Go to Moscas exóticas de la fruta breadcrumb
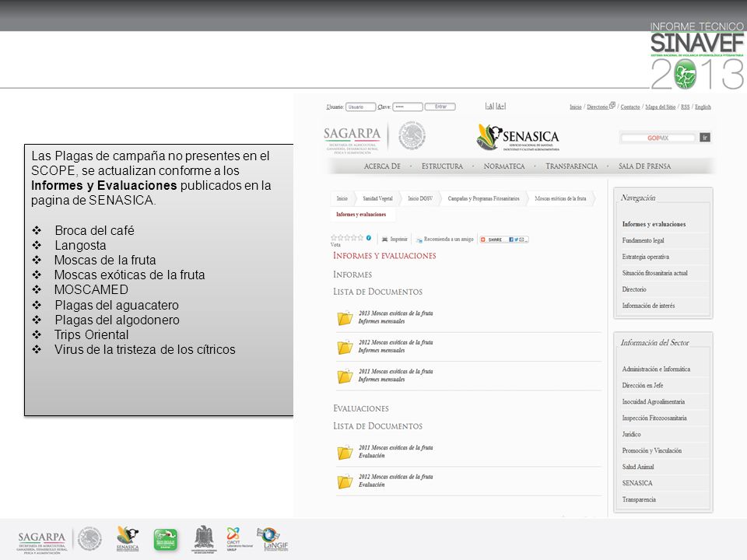 pos(560,198)
